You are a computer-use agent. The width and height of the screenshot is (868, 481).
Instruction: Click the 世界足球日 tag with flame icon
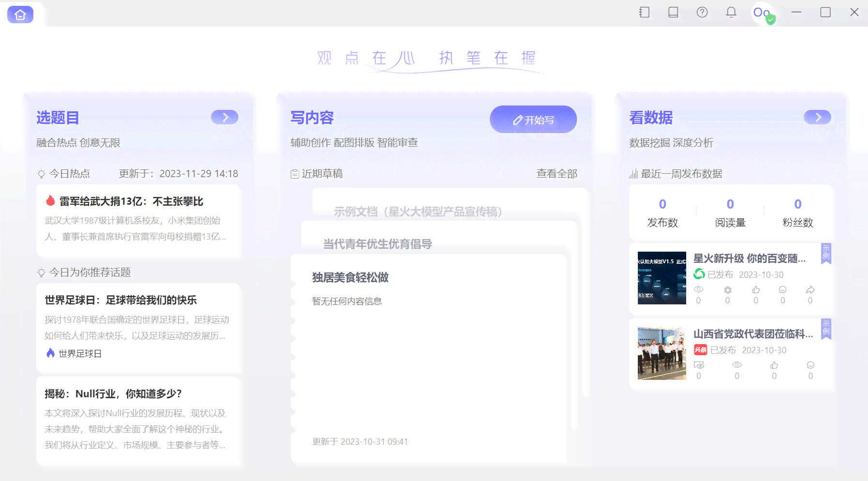coord(74,354)
